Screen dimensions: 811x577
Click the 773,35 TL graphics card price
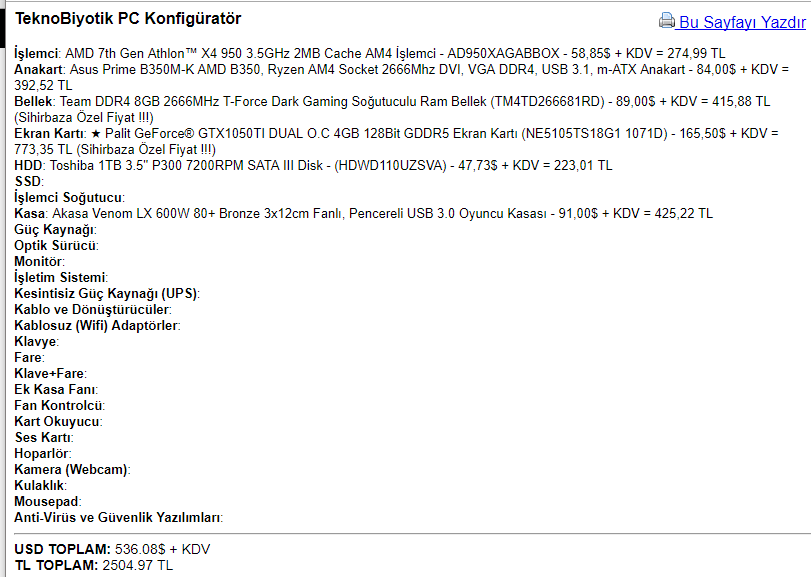click(x=43, y=149)
